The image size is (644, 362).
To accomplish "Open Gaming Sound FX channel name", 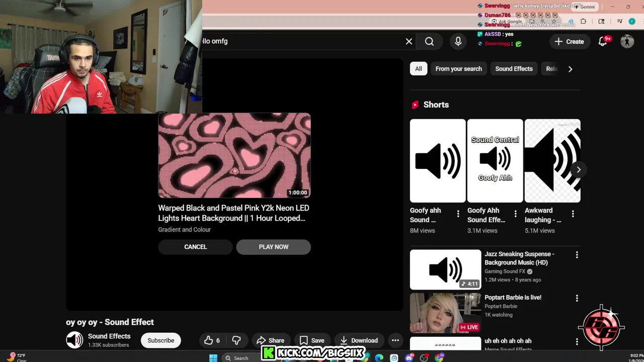I will (505, 271).
